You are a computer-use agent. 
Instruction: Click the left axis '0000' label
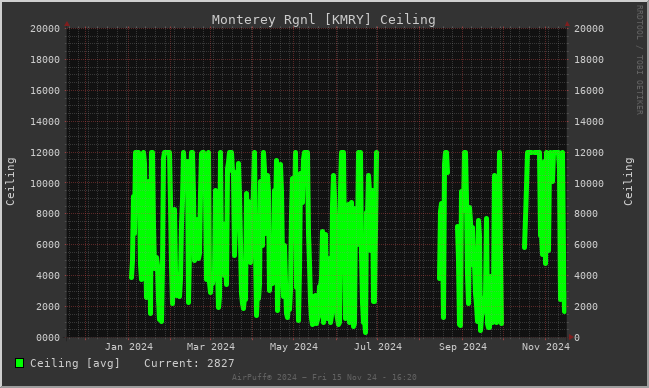pos(48,338)
